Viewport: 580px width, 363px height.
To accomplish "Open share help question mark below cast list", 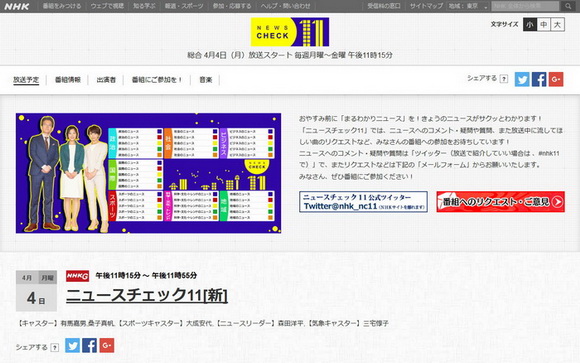I will coord(54,347).
